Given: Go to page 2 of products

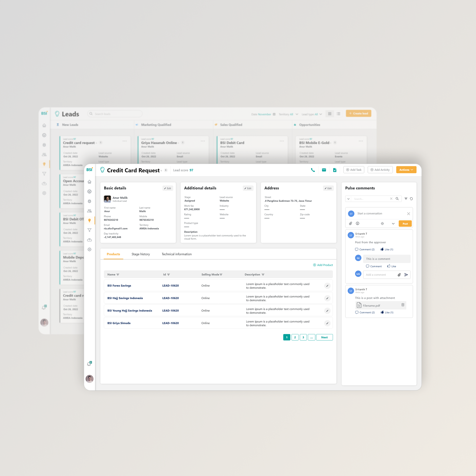Looking at the screenshot, I should tap(295, 337).
